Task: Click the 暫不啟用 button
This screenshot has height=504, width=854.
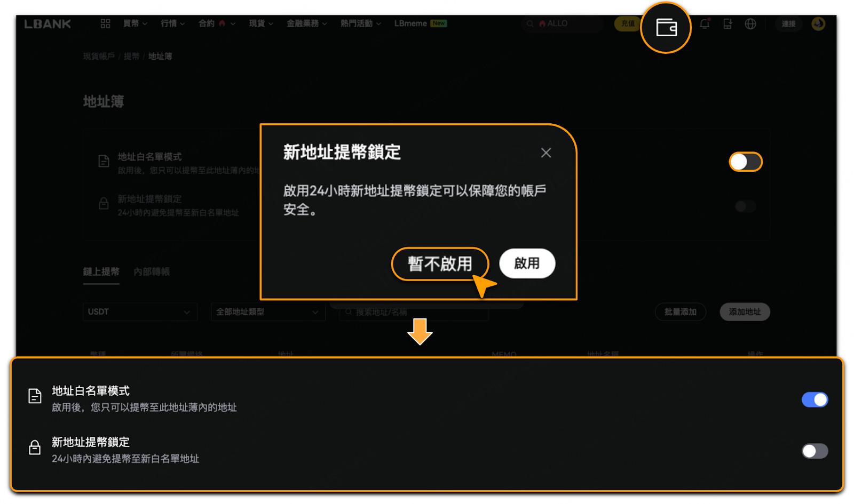Action: click(x=440, y=263)
